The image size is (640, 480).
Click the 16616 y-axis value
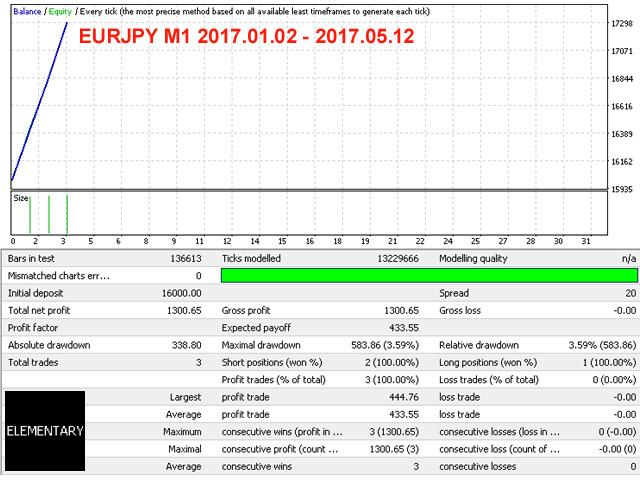(622, 106)
